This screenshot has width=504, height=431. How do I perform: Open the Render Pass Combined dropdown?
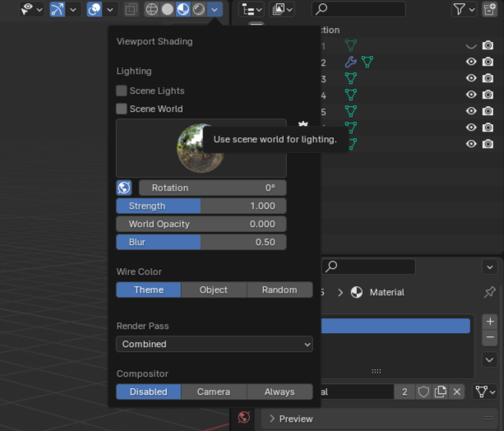pyautogui.click(x=215, y=344)
